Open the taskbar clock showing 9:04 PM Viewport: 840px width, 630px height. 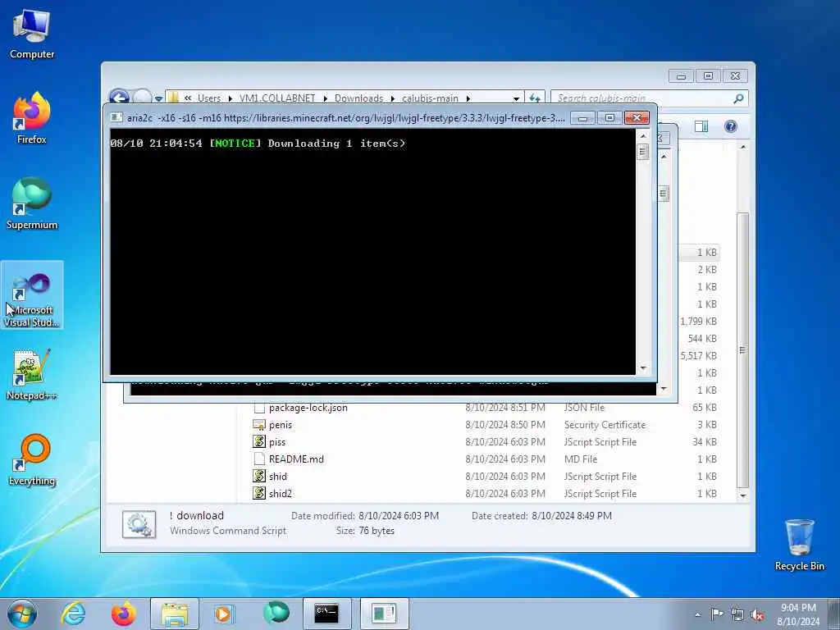pos(798,614)
